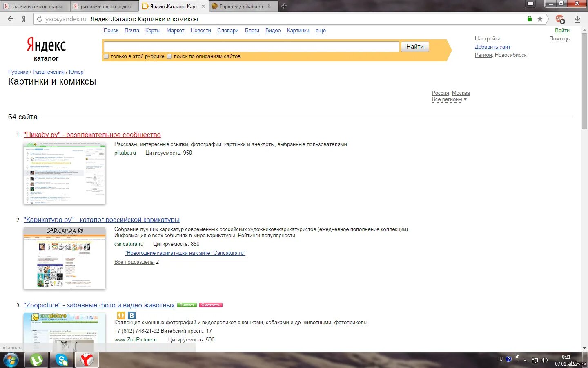The height and width of the screenshot is (368, 588).
Task: Open 'Zoopicture - забавные фото' title link
Action: coord(99,305)
